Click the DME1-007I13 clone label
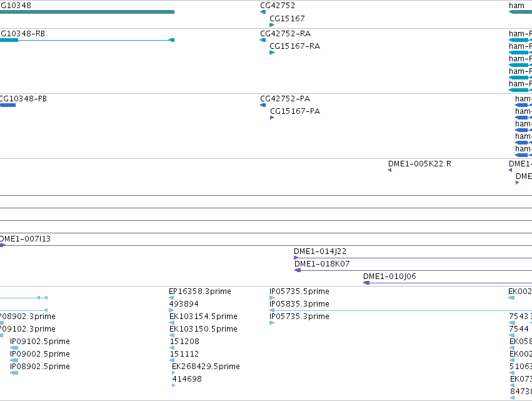 (x=25, y=239)
